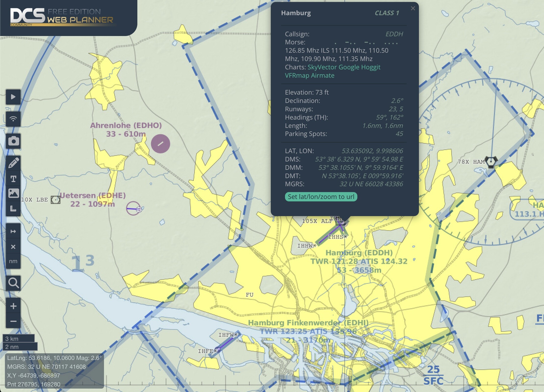Click the MGRS value 32 U NE 66028 43386
Screen dimensions: 544x392
click(x=371, y=184)
